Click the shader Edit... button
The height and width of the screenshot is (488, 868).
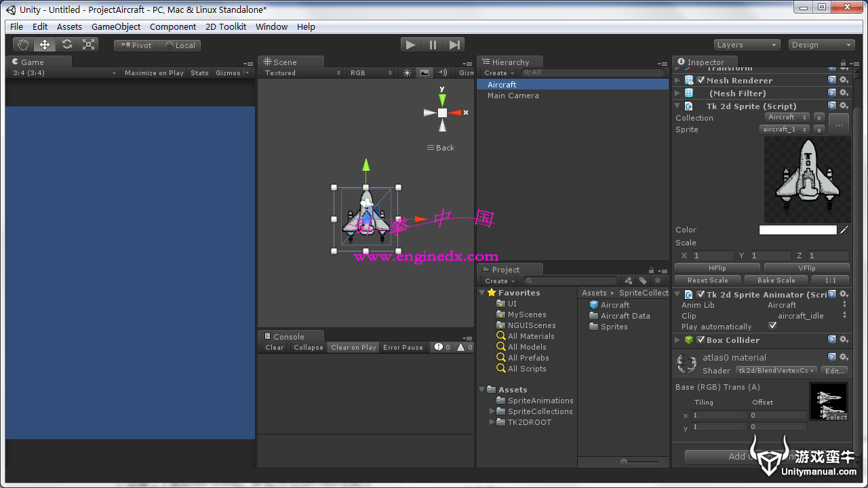pyautogui.click(x=835, y=371)
